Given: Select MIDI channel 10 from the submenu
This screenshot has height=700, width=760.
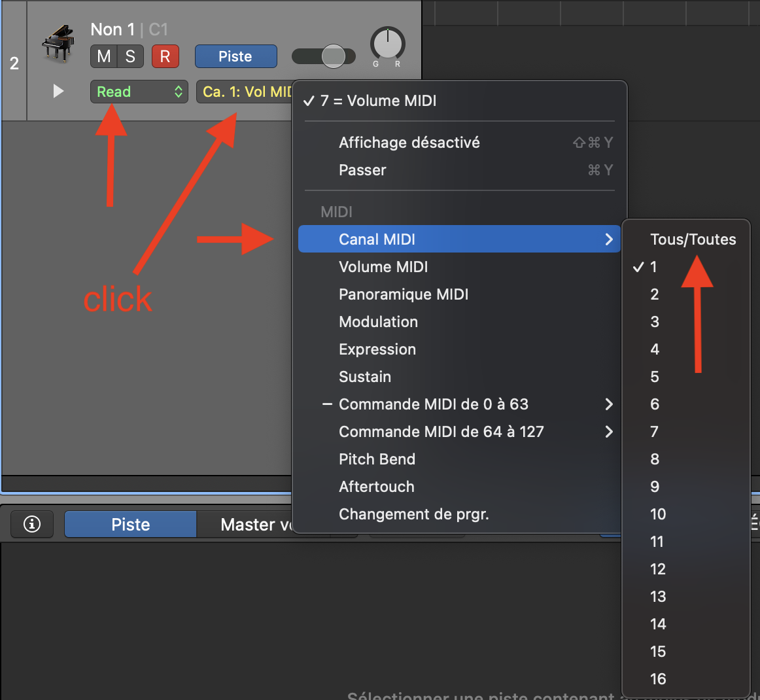Looking at the screenshot, I should point(658,514).
